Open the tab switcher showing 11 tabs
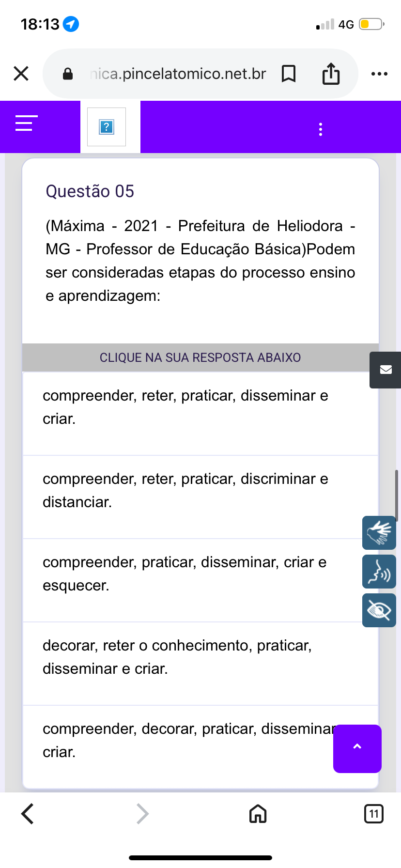Screen dimensions: 401x868 tap(373, 814)
